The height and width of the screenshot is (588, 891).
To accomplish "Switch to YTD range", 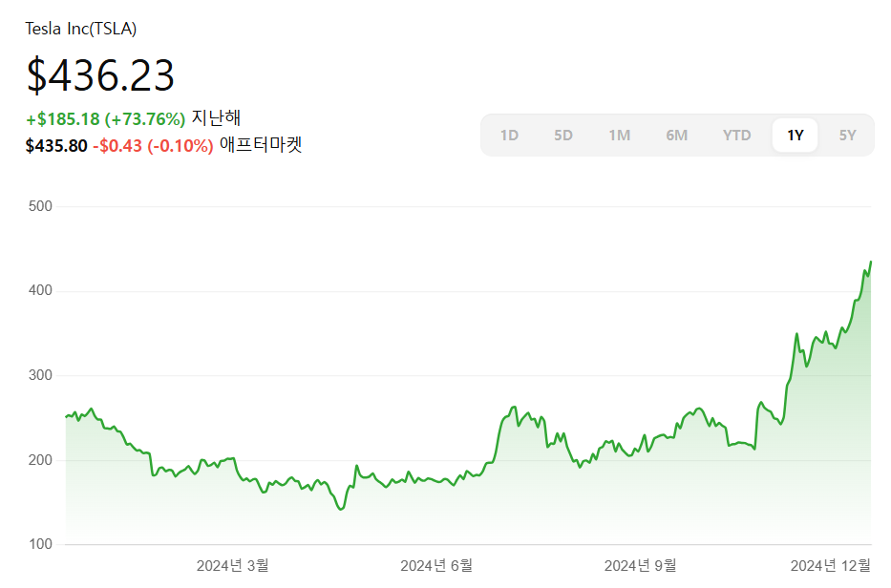I will [x=737, y=136].
